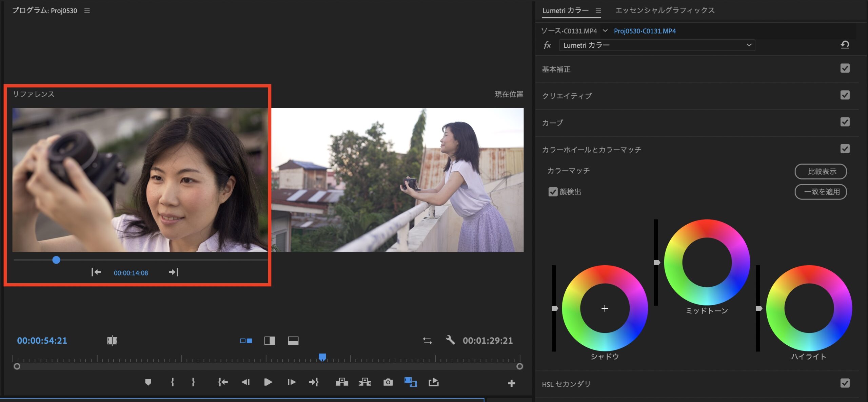The width and height of the screenshot is (868, 402).
Task: Click the Comparison View toggle icon
Action: point(410,382)
